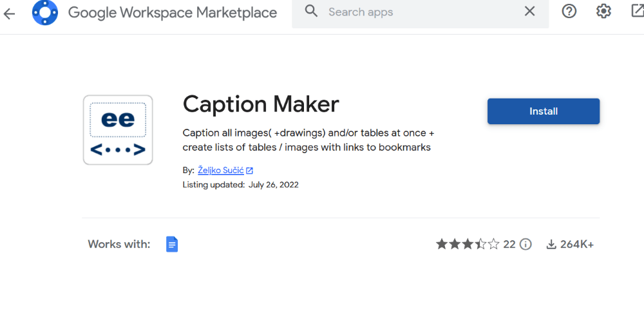The height and width of the screenshot is (309, 644).
Task: Open the Help question mark icon
Action: coord(569,11)
